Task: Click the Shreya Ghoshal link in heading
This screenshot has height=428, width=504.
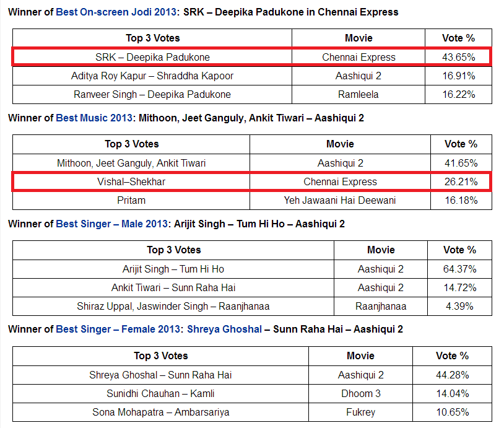Action: pyautogui.click(x=224, y=329)
